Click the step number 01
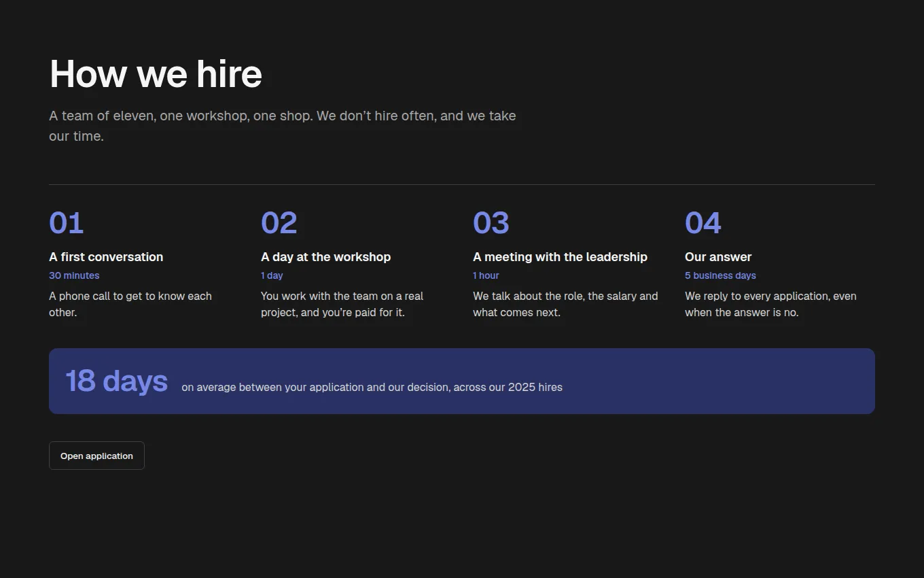 point(66,223)
